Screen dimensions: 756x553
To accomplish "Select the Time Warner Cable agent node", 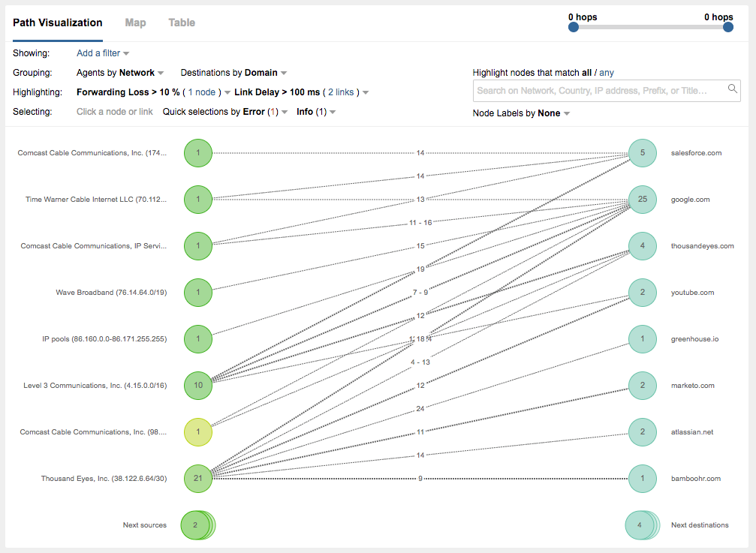I will click(198, 200).
